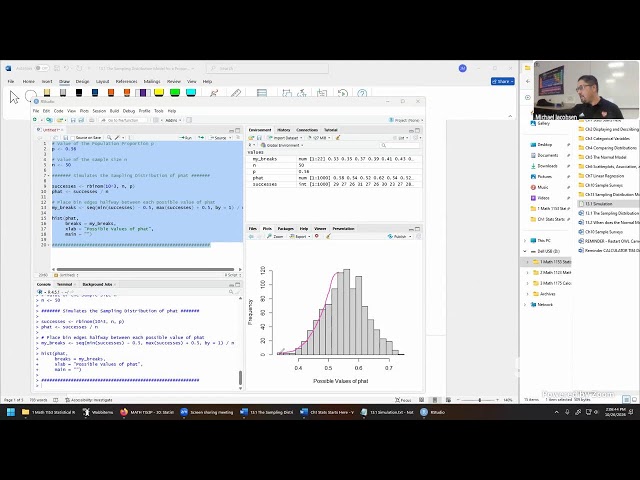Select the my_breaks row in the Environment pane

pos(334,159)
